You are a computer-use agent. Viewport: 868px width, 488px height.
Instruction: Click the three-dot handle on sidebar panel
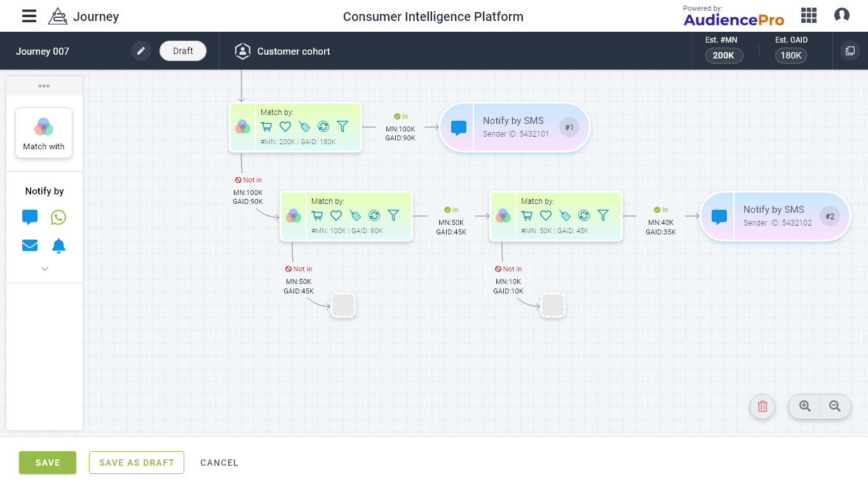44,86
